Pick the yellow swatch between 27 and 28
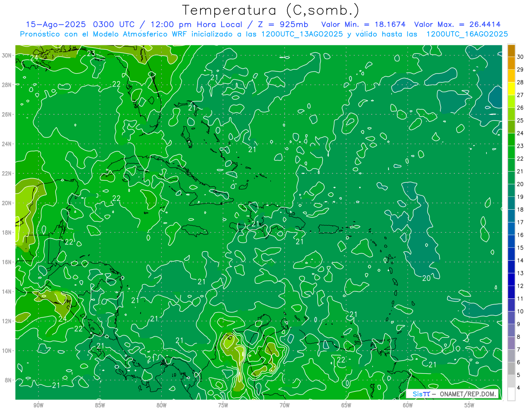 coord(511,89)
